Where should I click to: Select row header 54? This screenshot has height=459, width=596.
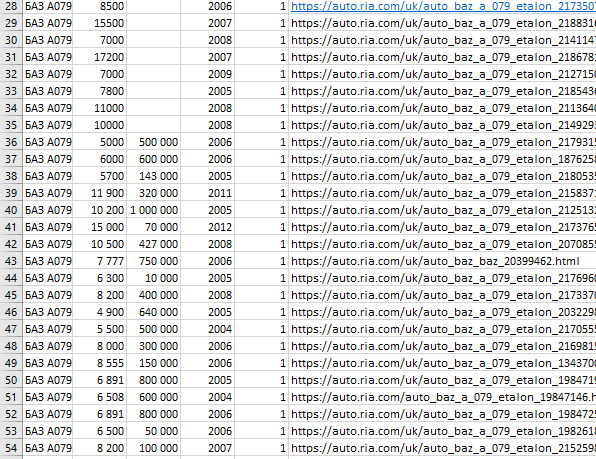11,448
